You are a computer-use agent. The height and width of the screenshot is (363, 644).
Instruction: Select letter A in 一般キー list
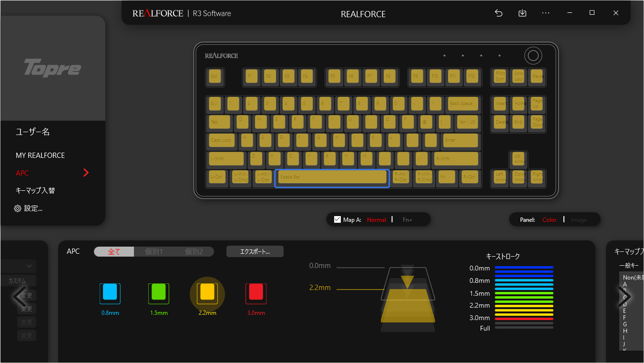click(x=625, y=284)
